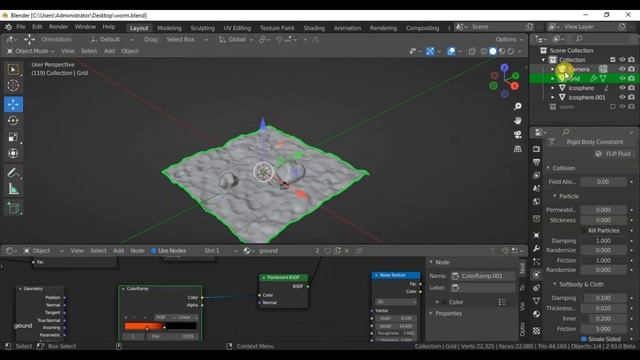Screen dimensions: 640x360
Task: Switch to solid viewport shading
Action: [493, 51]
